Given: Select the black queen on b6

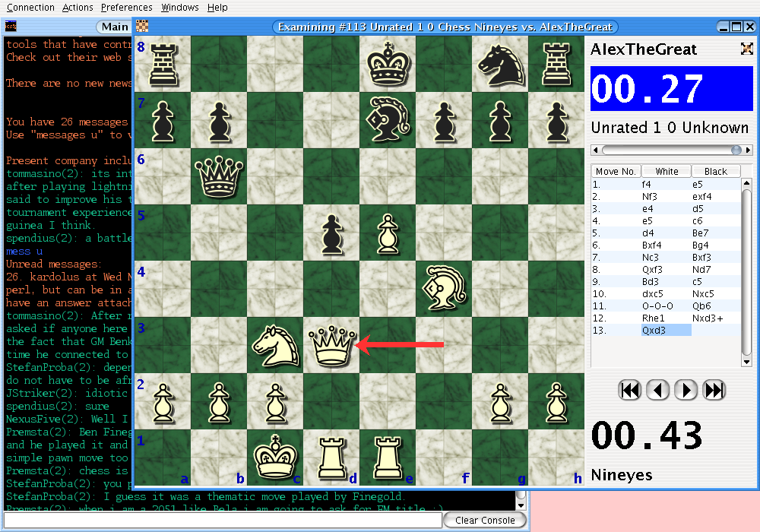Looking at the screenshot, I should pos(218,177).
